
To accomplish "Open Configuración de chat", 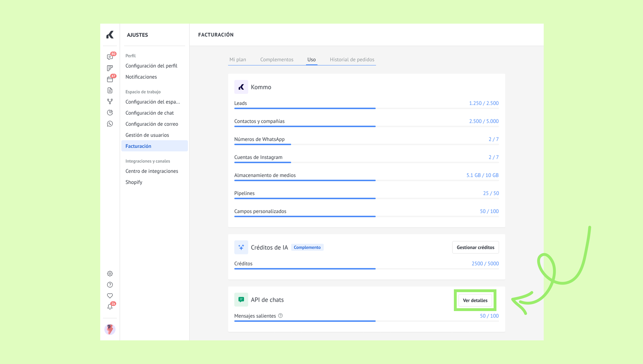I will [x=149, y=113].
